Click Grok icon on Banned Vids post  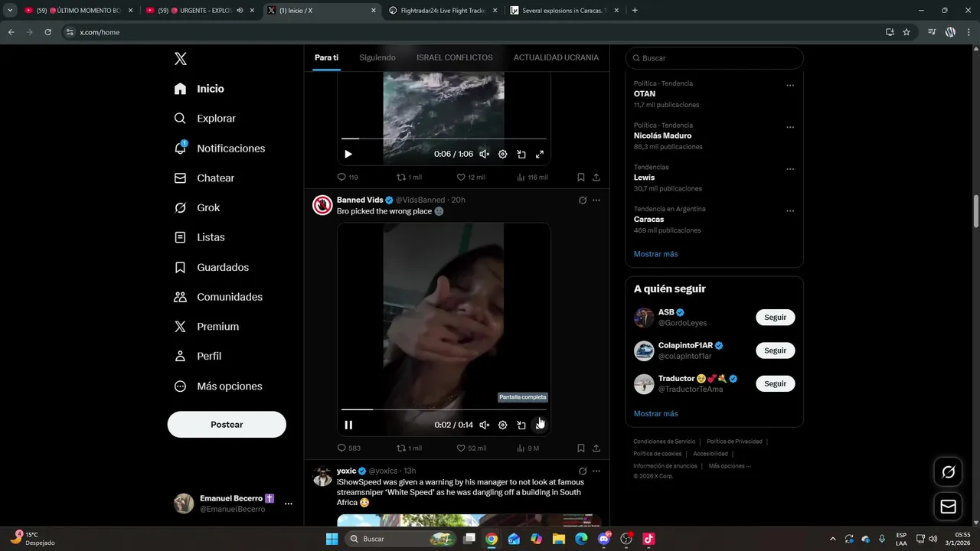583,200
